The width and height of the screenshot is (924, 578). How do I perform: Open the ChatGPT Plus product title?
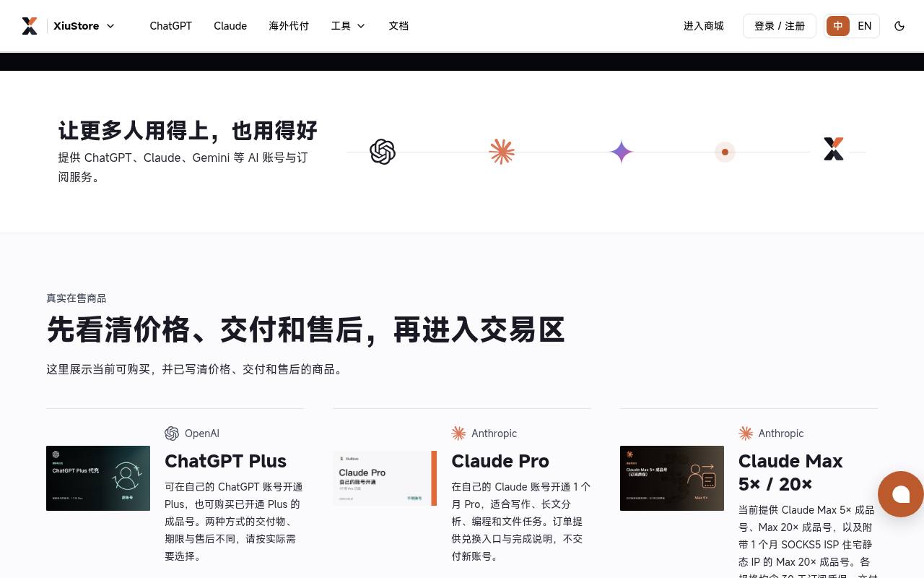[225, 461]
